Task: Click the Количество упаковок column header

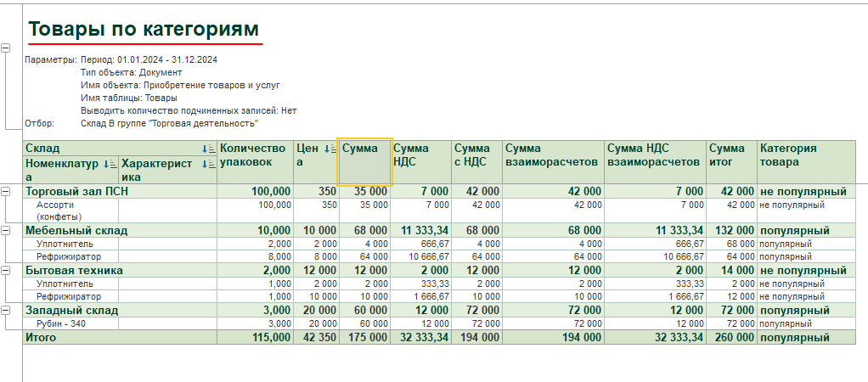Action: point(255,155)
